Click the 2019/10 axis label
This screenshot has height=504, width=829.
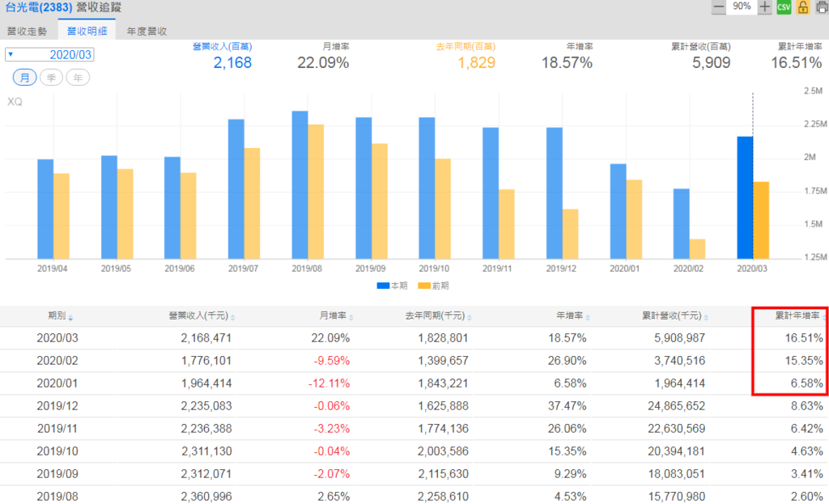click(434, 269)
